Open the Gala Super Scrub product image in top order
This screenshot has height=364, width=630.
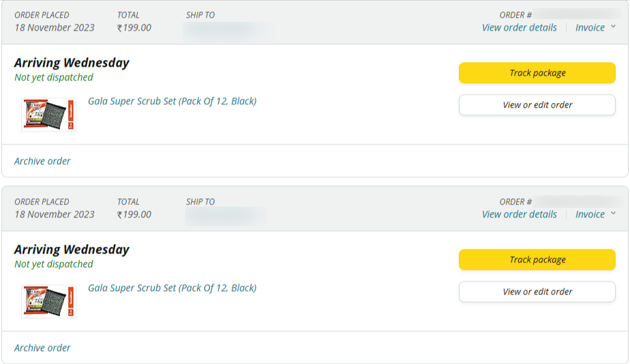click(x=48, y=115)
